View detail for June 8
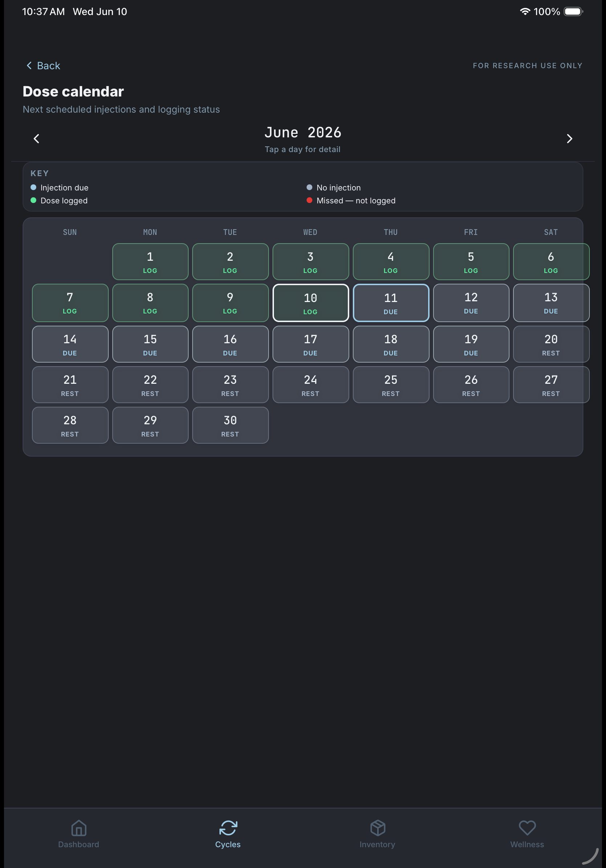 (150, 303)
